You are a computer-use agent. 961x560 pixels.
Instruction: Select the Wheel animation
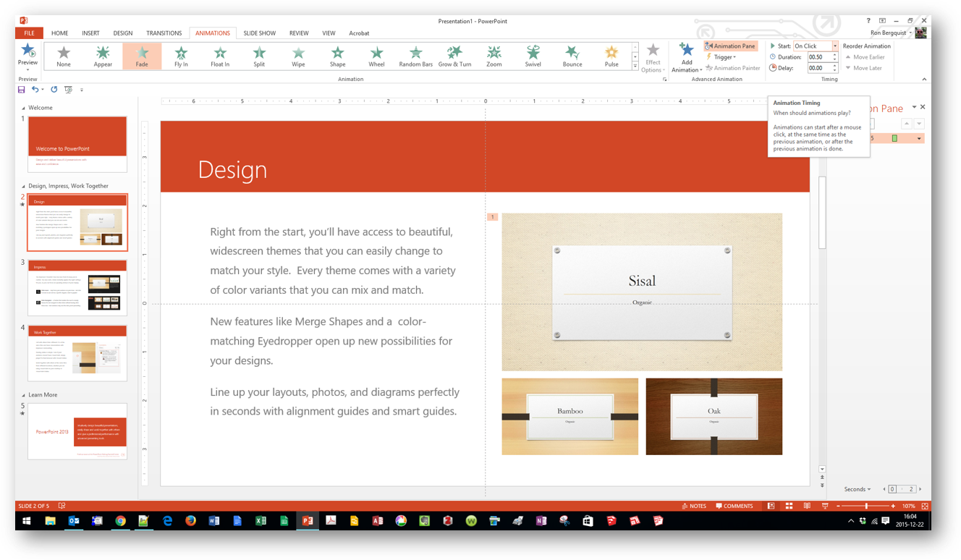point(376,56)
